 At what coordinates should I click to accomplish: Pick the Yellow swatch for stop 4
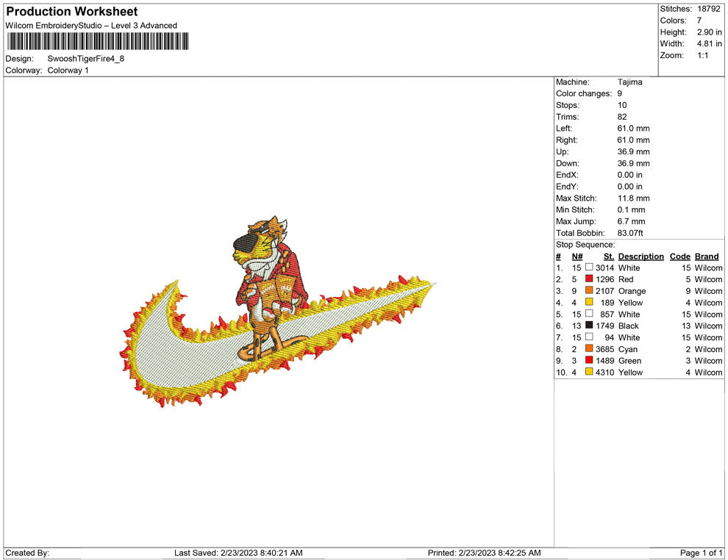tap(588, 303)
